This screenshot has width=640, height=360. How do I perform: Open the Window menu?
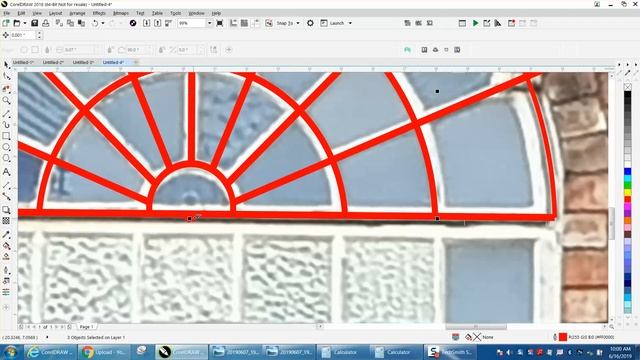(x=196, y=13)
